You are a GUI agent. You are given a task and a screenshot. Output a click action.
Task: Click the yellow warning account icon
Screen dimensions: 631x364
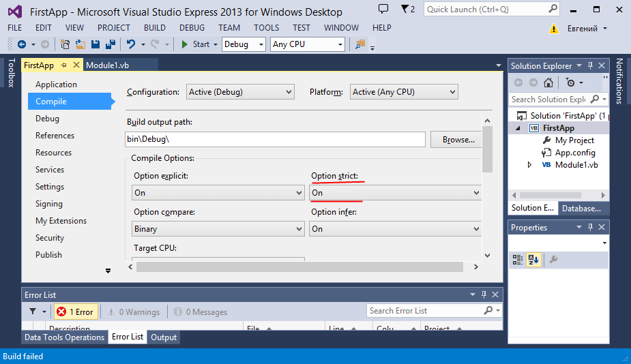coord(554,29)
